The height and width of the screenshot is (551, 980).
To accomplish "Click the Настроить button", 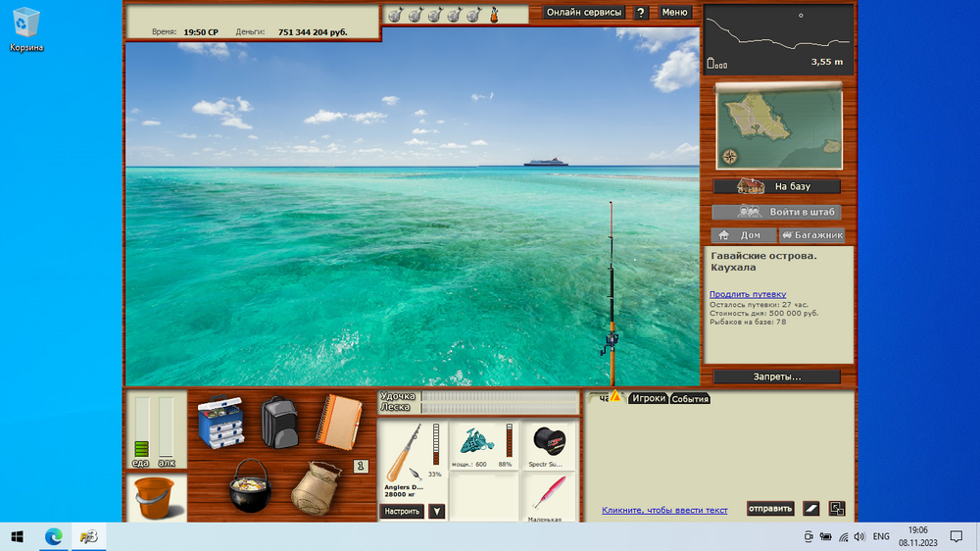I will click(x=402, y=511).
